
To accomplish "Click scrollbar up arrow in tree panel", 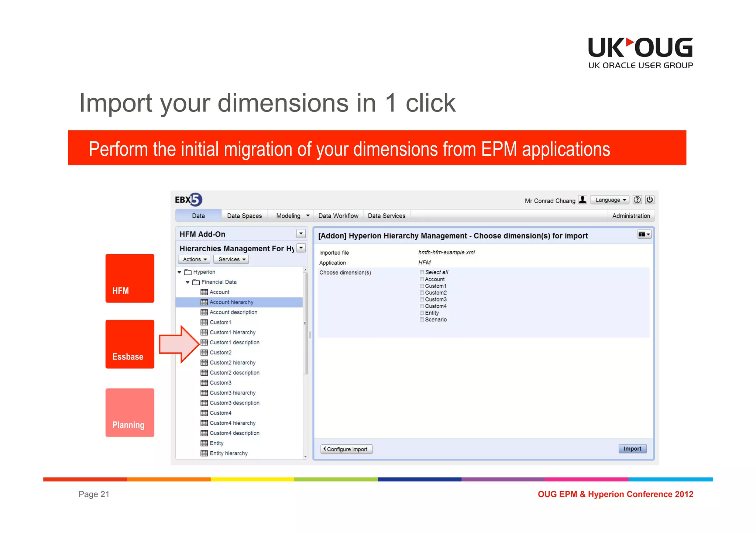I will [x=305, y=270].
